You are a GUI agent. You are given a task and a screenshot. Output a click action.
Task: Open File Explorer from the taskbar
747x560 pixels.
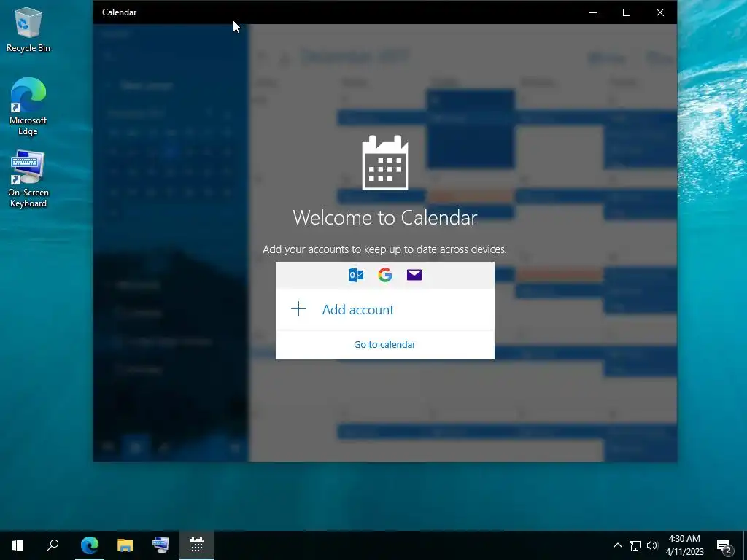tap(125, 545)
